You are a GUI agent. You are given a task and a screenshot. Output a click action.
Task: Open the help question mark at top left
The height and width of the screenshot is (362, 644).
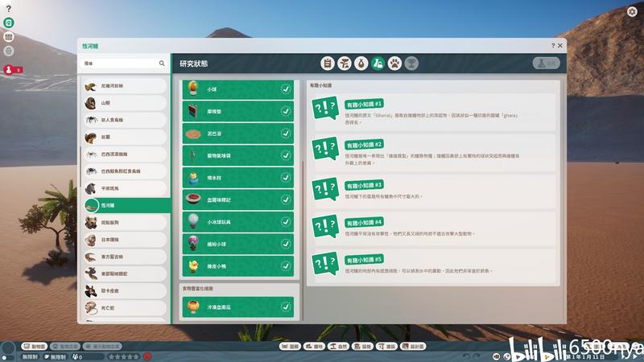9,8
